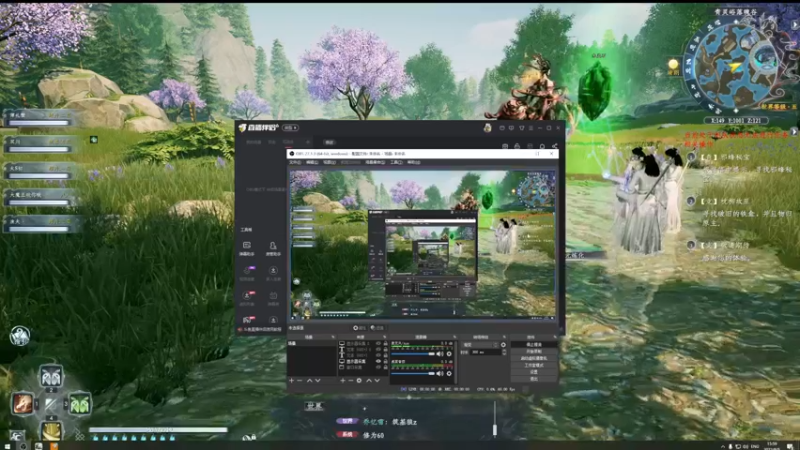
Task: Click 工作室模式 button in Controls
Action: point(534,365)
